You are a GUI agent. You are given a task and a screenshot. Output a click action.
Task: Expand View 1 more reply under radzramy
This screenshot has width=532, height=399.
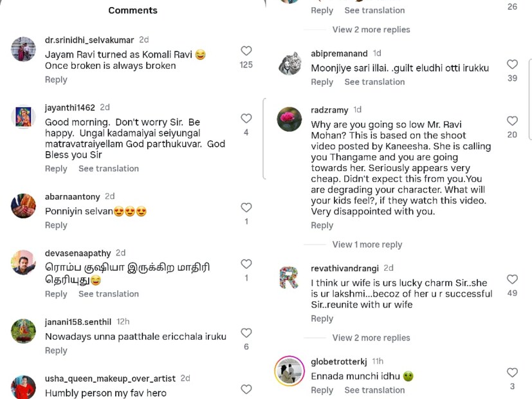point(367,245)
